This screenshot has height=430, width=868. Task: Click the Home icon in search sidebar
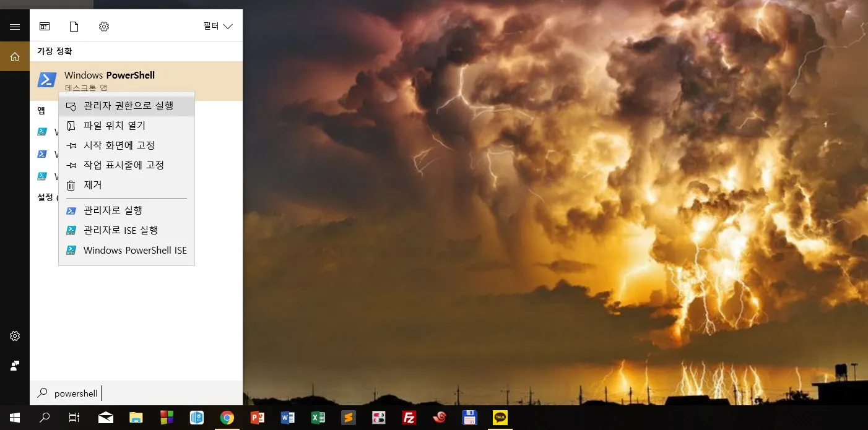15,56
